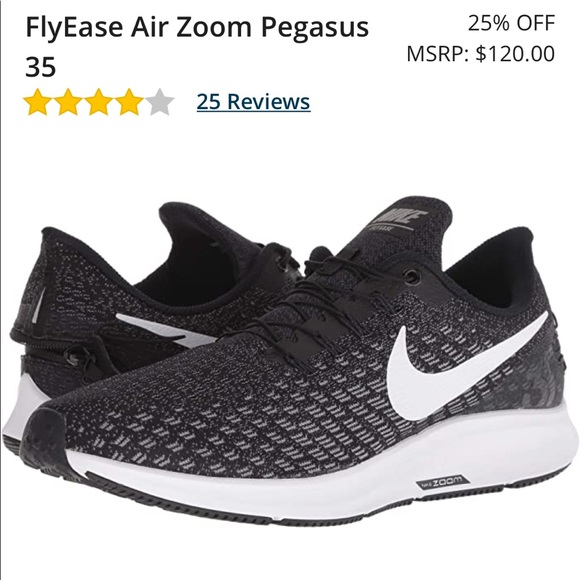580x580 pixels.
Task: Click the FlyEase Air Zoom Pegasus title
Action: pos(197,27)
